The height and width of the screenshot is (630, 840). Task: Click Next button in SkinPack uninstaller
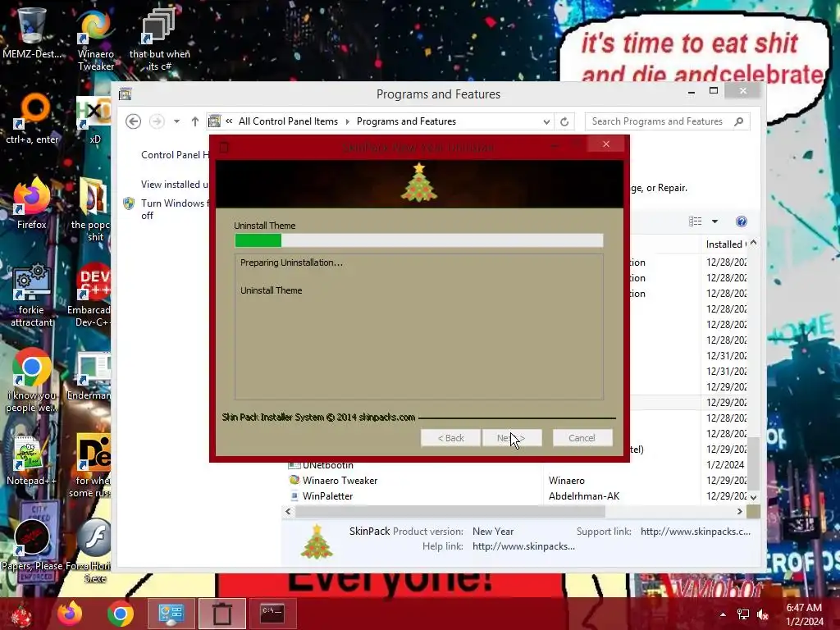512,438
